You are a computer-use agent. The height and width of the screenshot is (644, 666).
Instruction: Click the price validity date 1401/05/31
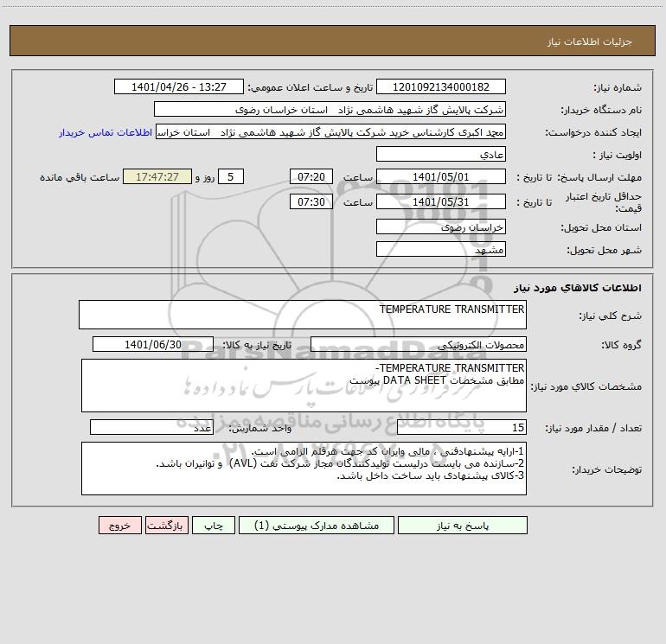441,201
